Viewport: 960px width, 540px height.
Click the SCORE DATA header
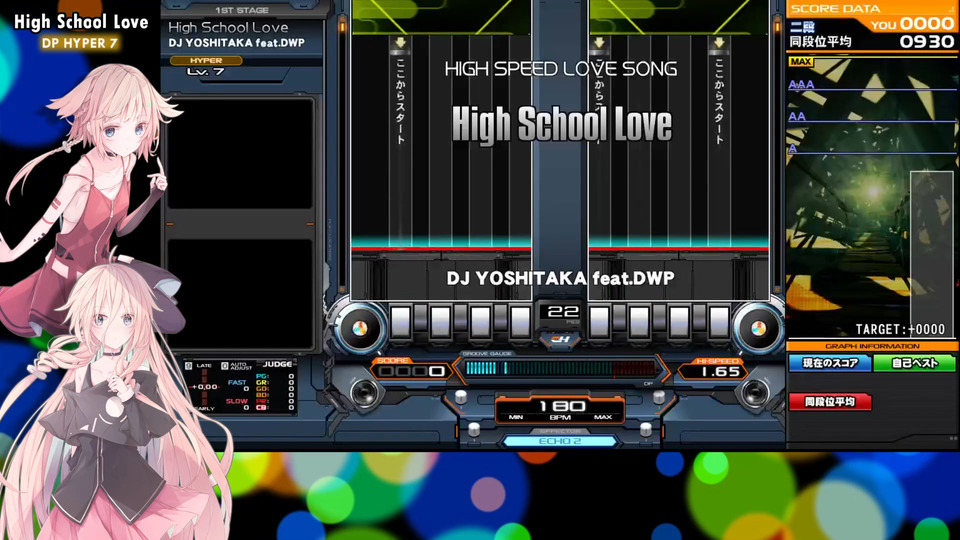click(x=835, y=9)
